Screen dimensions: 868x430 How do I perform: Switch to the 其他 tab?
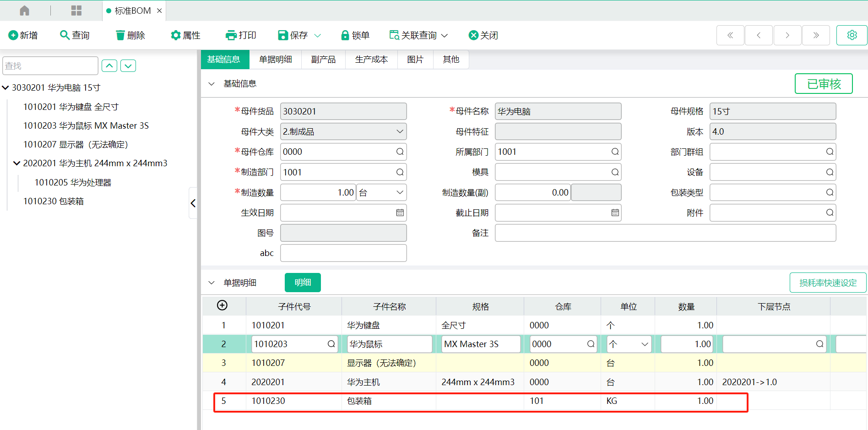[x=451, y=59]
